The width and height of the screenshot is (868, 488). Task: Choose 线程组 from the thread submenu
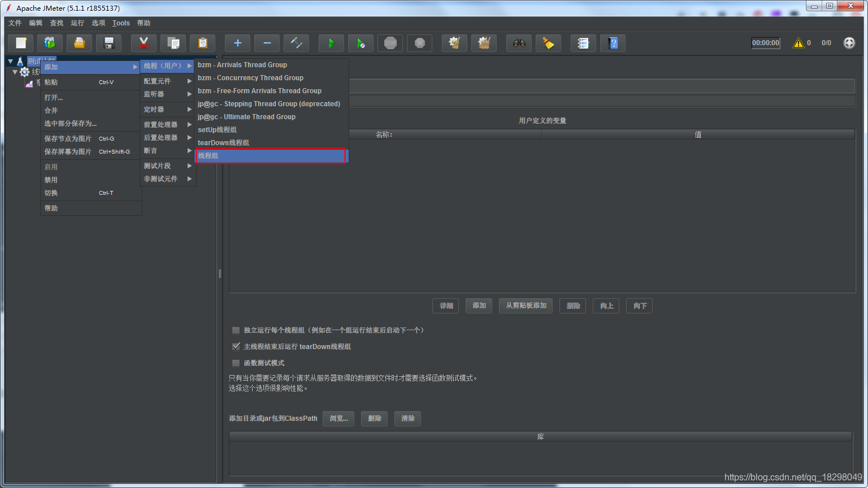pos(271,156)
